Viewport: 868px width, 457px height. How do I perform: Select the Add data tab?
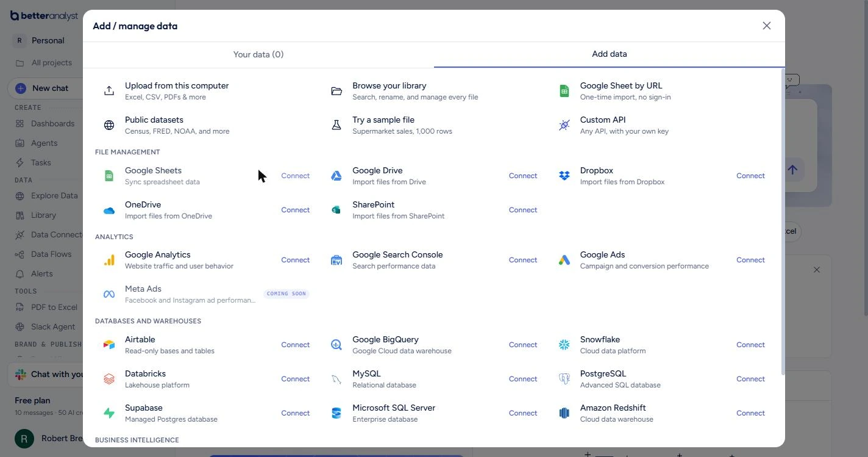(x=610, y=54)
